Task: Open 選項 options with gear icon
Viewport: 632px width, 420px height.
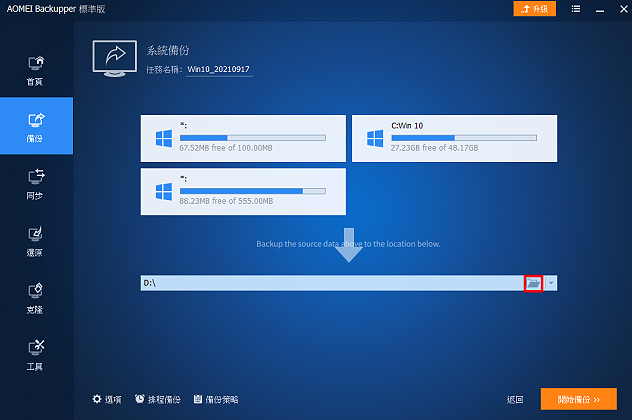Action: click(x=107, y=399)
